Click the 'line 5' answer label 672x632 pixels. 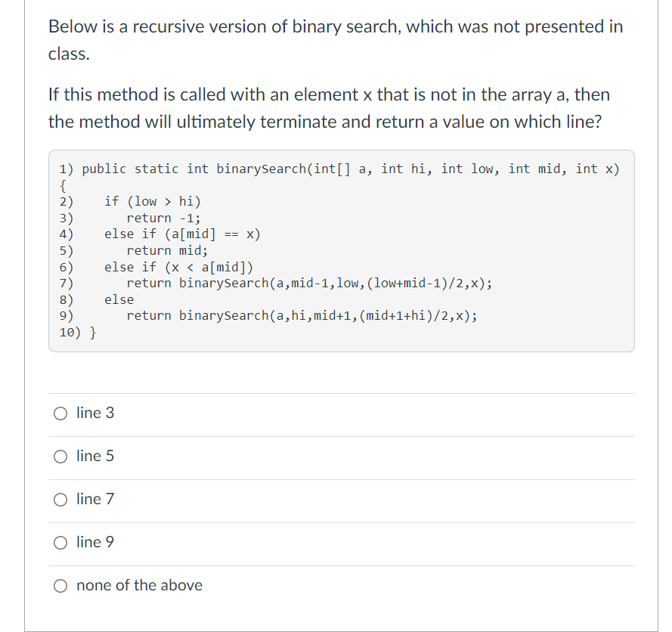91,456
